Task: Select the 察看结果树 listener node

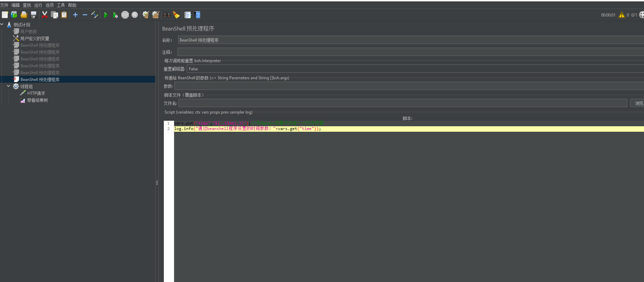Action: 37,100
